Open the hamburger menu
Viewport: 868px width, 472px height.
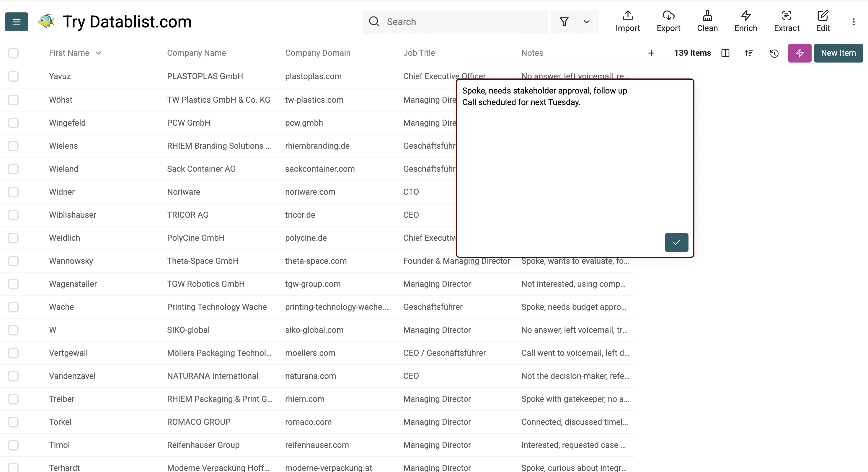click(x=16, y=22)
